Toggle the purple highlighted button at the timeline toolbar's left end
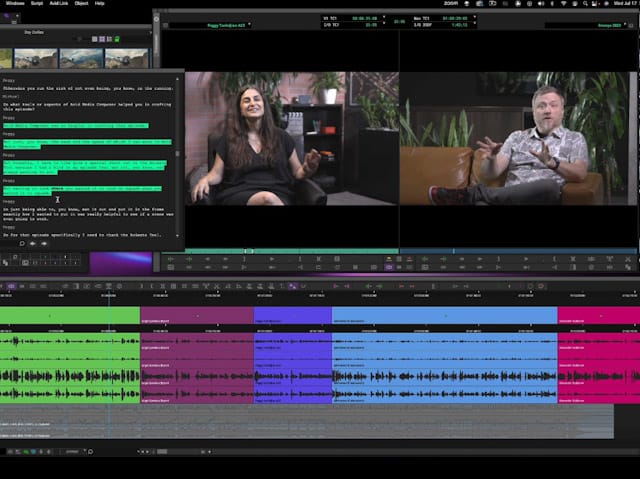The width and height of the screenshot is (640, 479). click(x=11, y=286)
